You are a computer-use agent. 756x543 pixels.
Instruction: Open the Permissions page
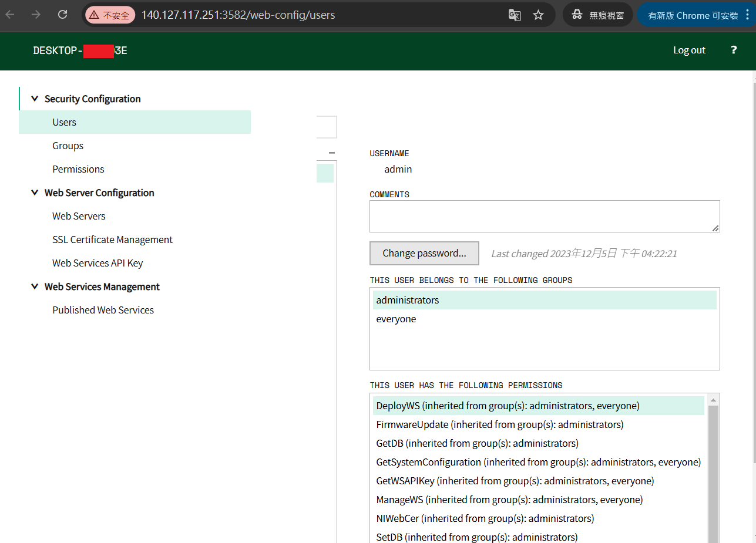coord(78,169)
